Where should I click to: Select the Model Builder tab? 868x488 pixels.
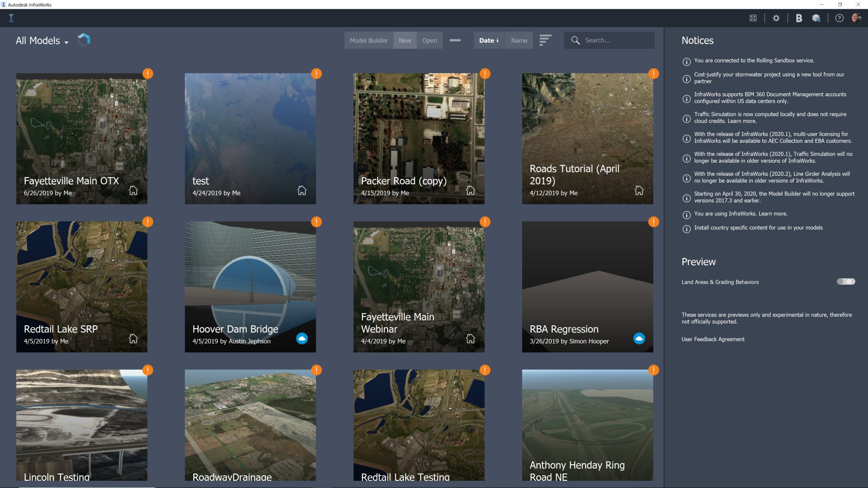point(368,40)
